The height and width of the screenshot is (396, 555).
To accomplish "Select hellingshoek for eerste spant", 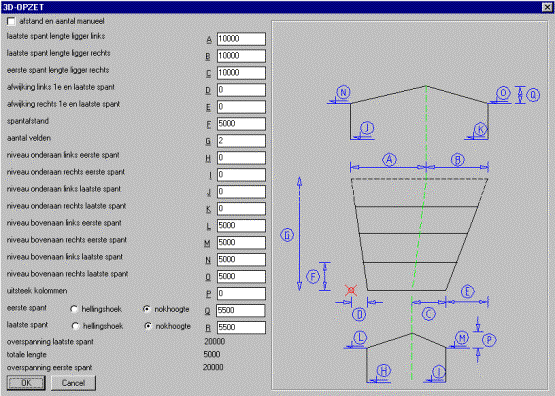I will (74, 309).
